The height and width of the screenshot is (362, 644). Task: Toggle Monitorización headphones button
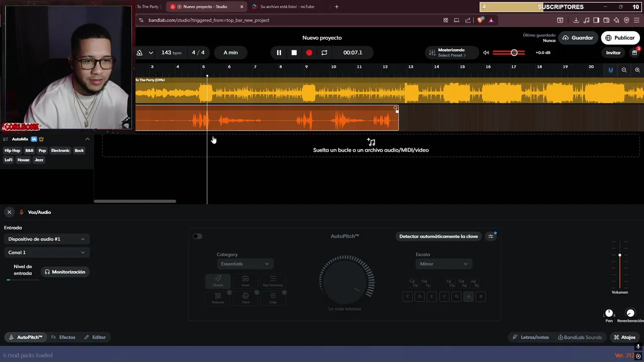tap(65, 272)
